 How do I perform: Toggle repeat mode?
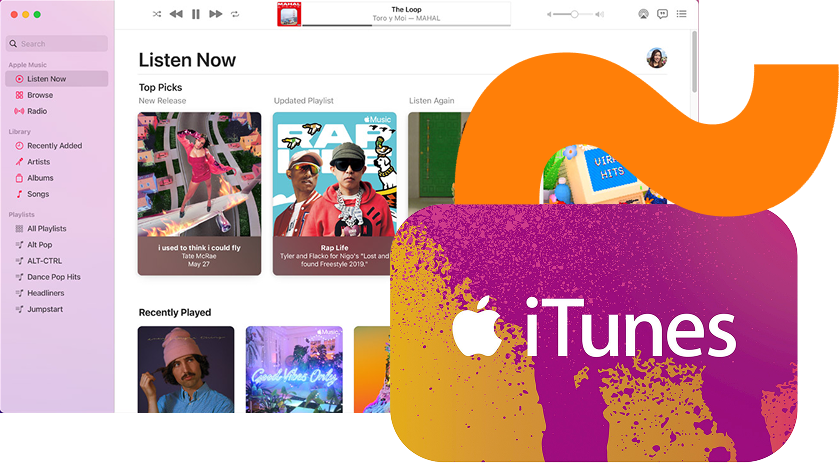[x=235, y=14]
